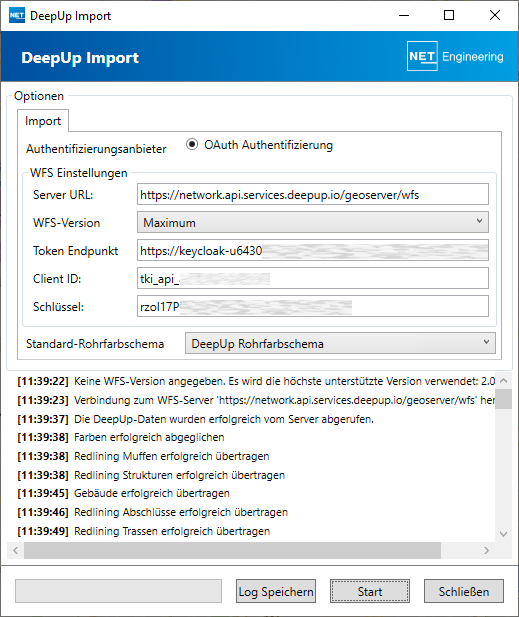Click the horizontal scrollbar thumb of the log

[233, 550]
